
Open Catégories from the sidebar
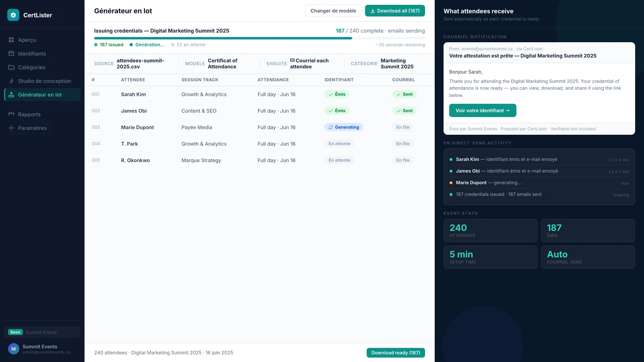click(x=42, y=67)
